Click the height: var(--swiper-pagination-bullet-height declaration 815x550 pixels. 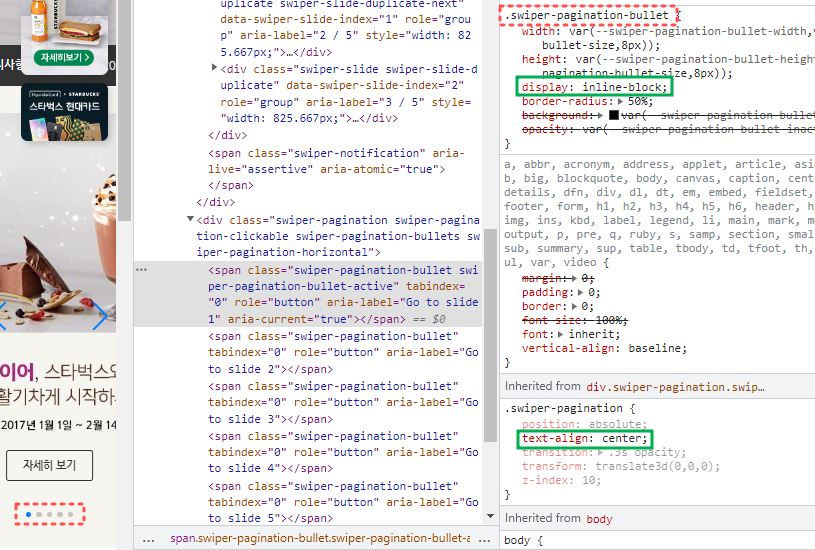pos(668,66)
